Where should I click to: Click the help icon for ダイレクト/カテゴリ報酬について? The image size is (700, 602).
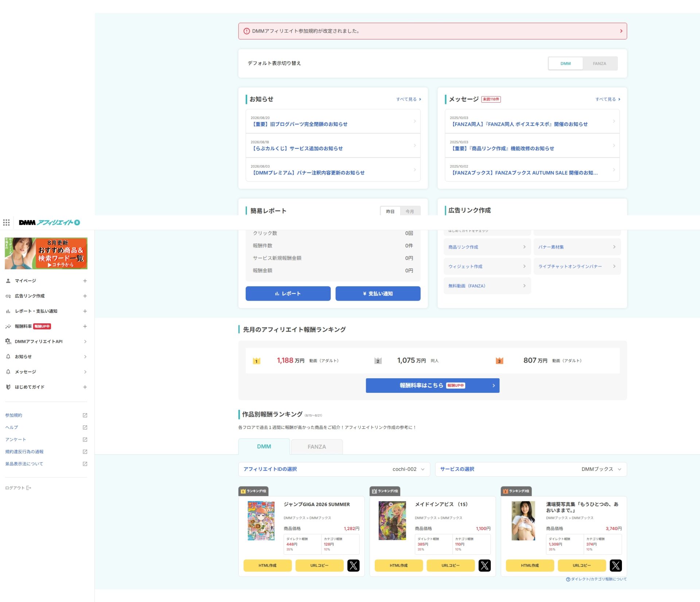coord(568,579)
